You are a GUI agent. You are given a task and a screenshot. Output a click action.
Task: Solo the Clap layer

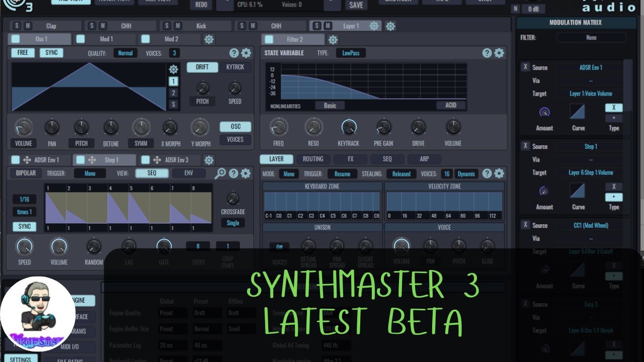pyautogui.click(x=17, y=26)
